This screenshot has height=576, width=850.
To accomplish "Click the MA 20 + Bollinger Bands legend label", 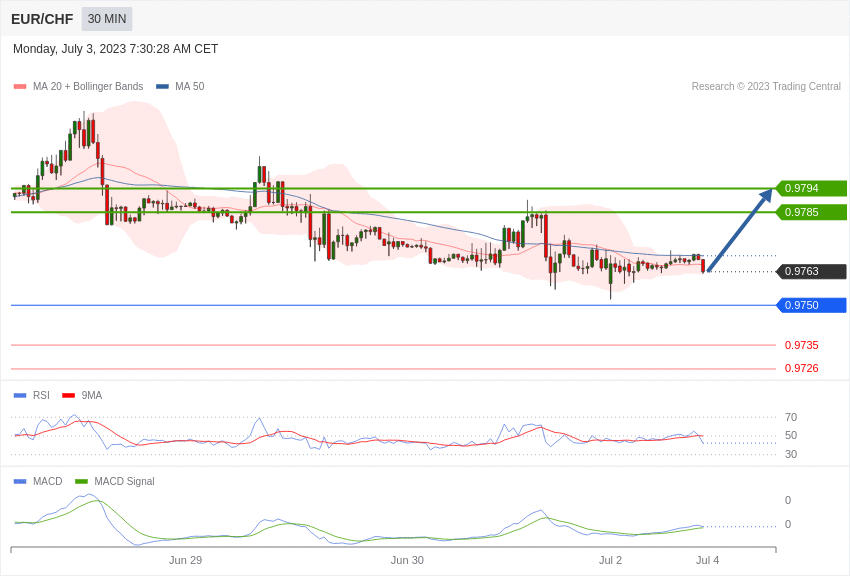I will [x=88, y=86].
